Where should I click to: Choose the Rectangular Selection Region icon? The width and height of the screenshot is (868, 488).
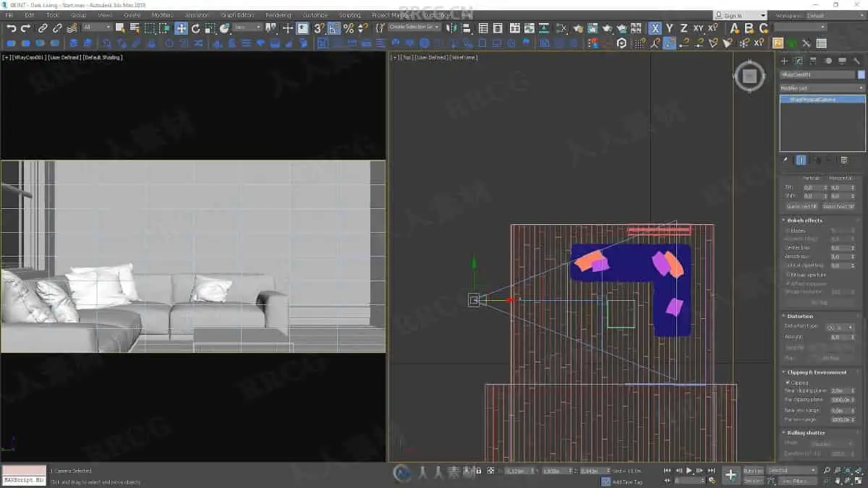[149, 28]
